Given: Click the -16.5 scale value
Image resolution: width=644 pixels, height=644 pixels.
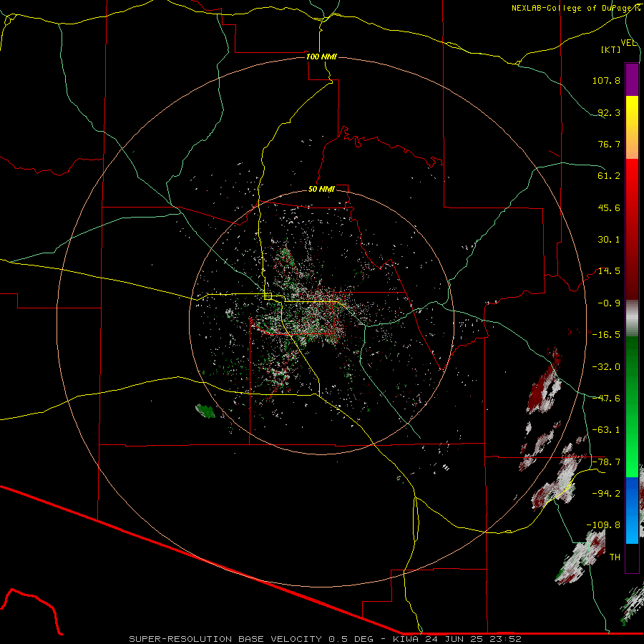Looking at the screenshot, I should [x=606, y=335].
